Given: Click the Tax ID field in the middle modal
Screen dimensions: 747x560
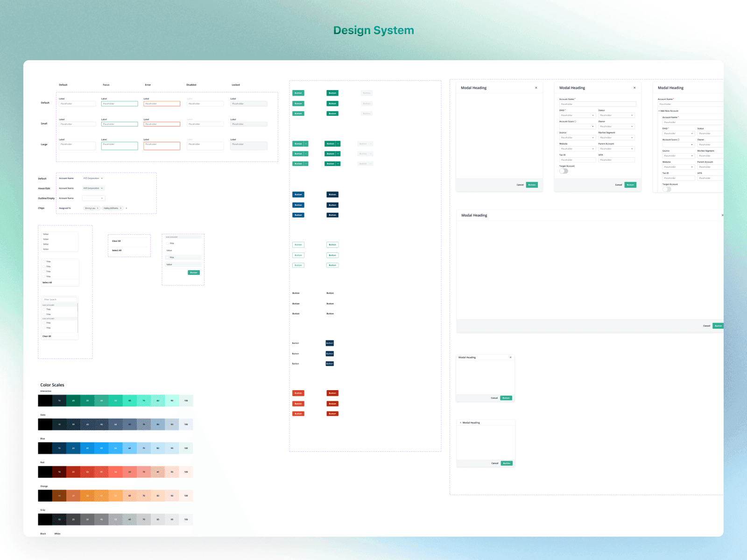Looking at the screenshot, I should [578, 160].
